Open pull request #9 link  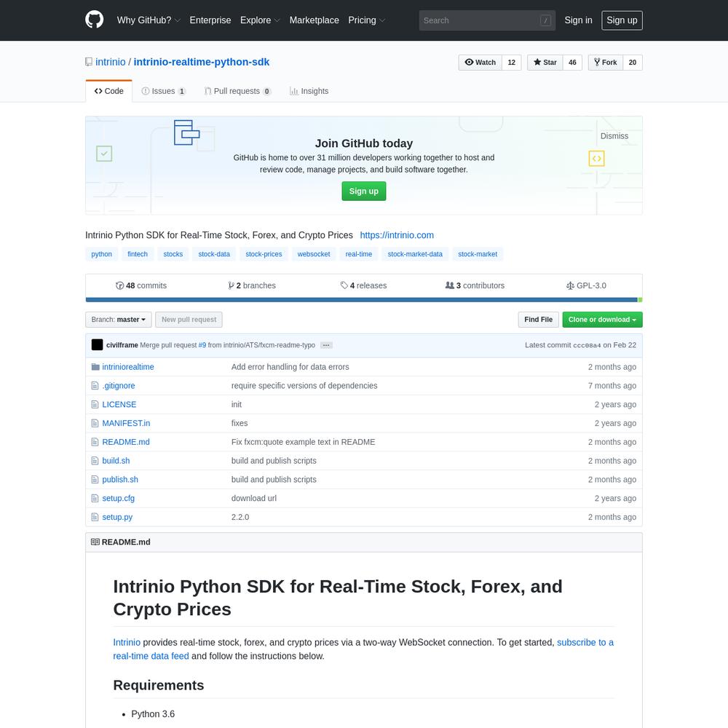click(202, 345)
